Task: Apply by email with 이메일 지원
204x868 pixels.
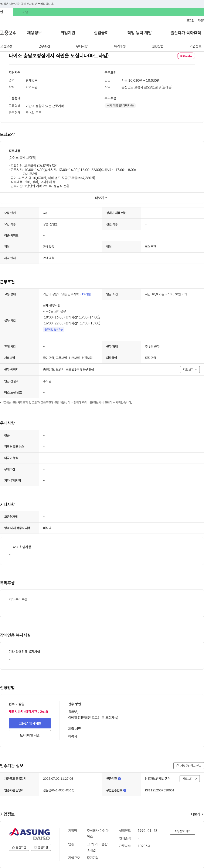Action: (30, 735)
